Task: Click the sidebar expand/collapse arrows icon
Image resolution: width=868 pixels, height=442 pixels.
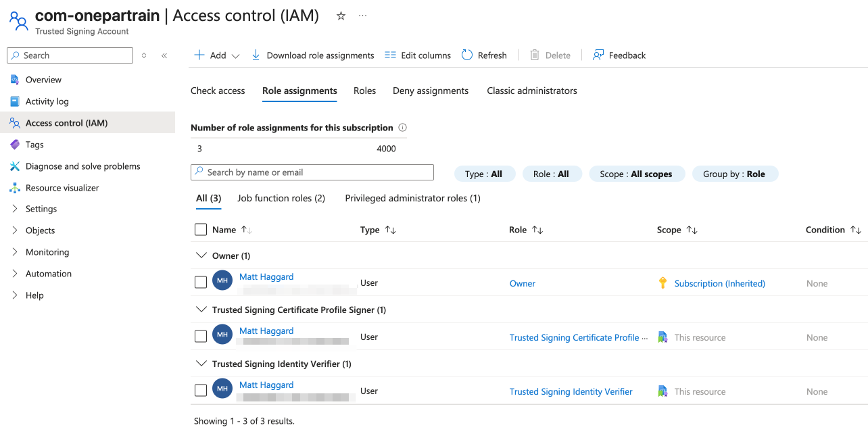Action: click(x=144, y=55)
